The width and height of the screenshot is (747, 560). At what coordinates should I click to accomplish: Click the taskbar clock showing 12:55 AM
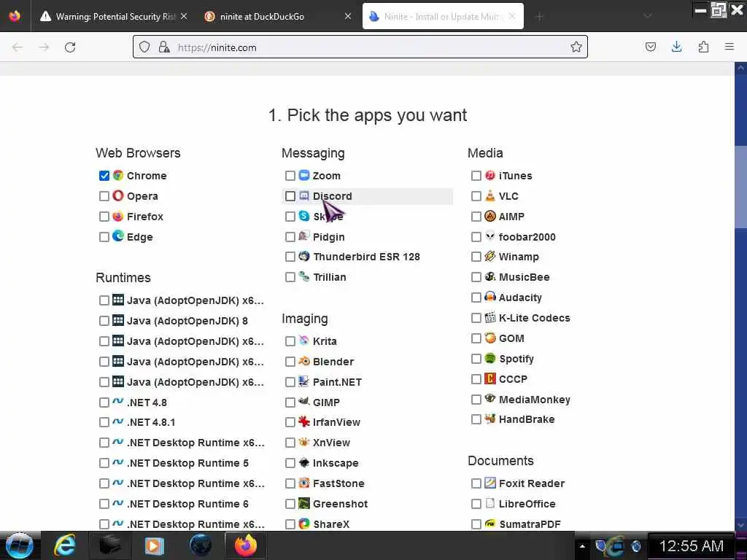pos(691,545)
